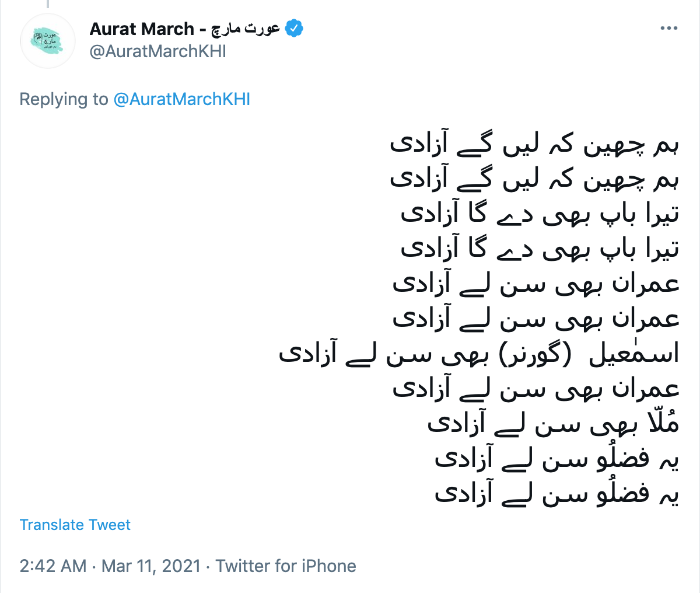700x593 pixels.
Task: Open the @AuratMarchKHI handle below display name
Action: point(157,51)
